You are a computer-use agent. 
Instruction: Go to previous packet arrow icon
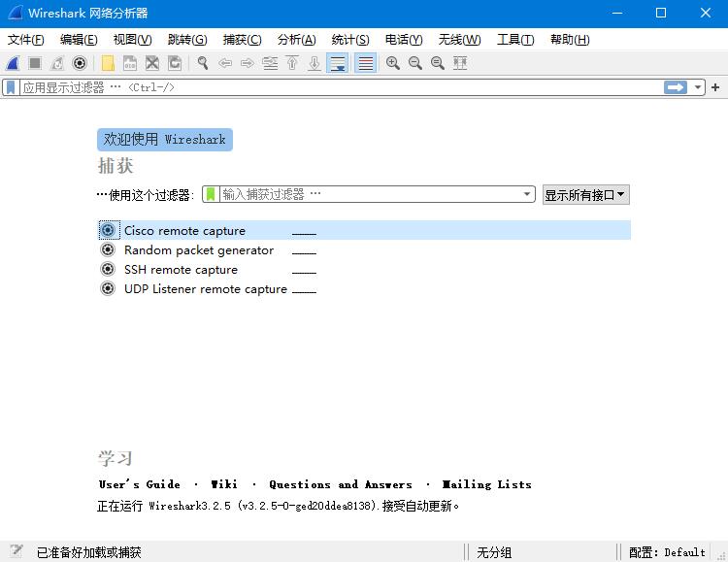[225, 63]
